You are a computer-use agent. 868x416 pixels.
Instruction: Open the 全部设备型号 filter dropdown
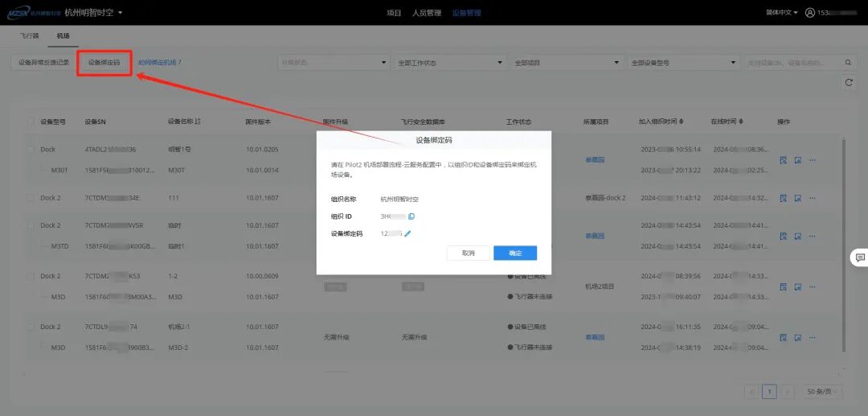click(684, 63)
